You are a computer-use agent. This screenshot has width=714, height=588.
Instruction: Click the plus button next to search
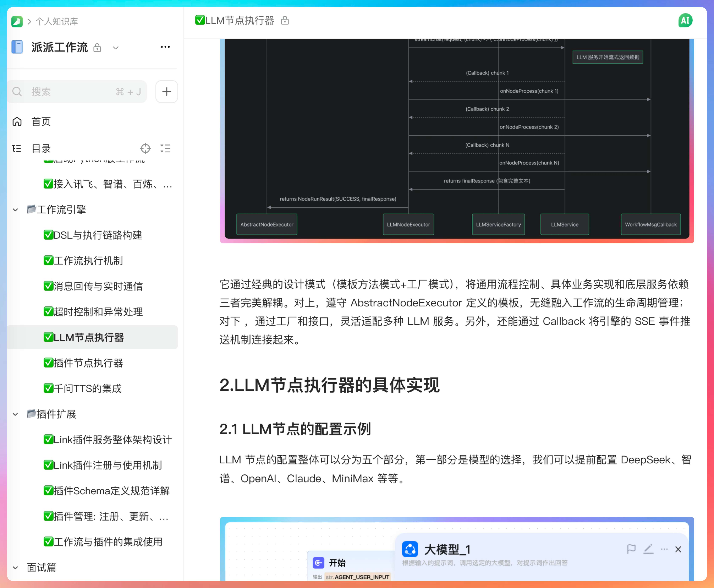[167, 91]
